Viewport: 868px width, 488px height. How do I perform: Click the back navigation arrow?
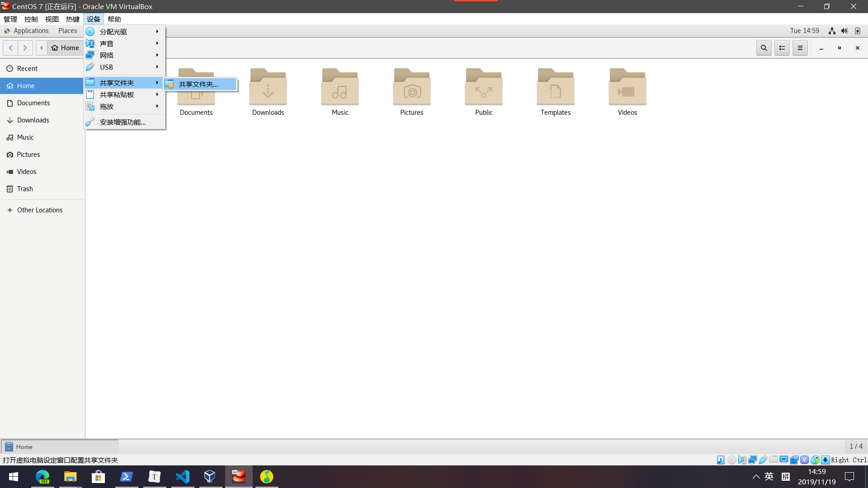[x=11, y=48]
